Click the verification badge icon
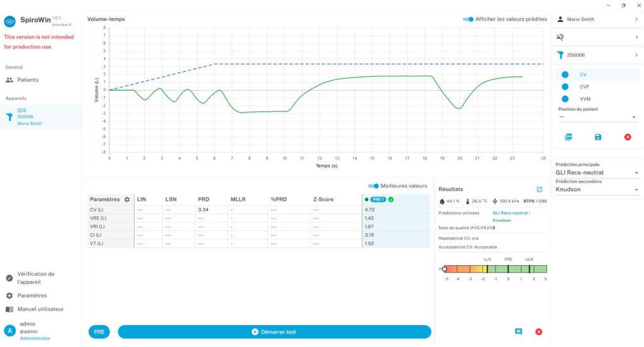Screen dimensions: 644x347 pos(9,278)
